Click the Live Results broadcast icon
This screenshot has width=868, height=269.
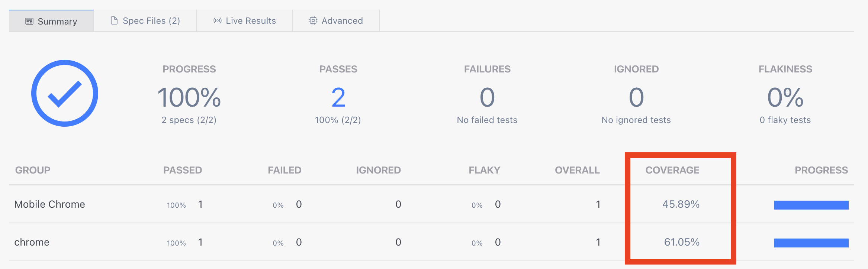pos(218,20)
